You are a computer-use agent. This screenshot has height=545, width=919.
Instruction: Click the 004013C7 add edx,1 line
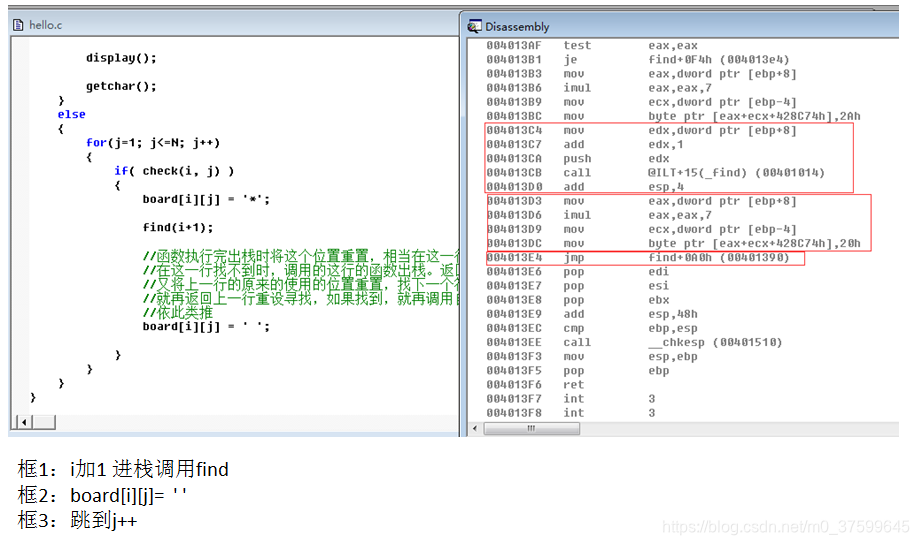click(585, 144)
